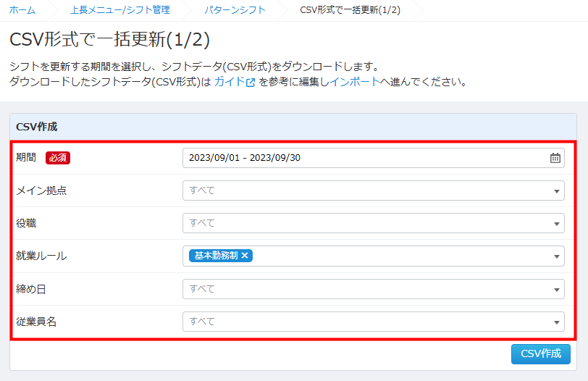Click the 役職 すべて select field
588x381 pixels.
point(362,224)
